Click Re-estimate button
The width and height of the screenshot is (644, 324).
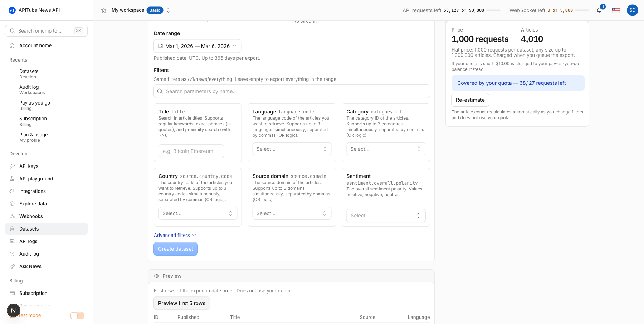470,100
